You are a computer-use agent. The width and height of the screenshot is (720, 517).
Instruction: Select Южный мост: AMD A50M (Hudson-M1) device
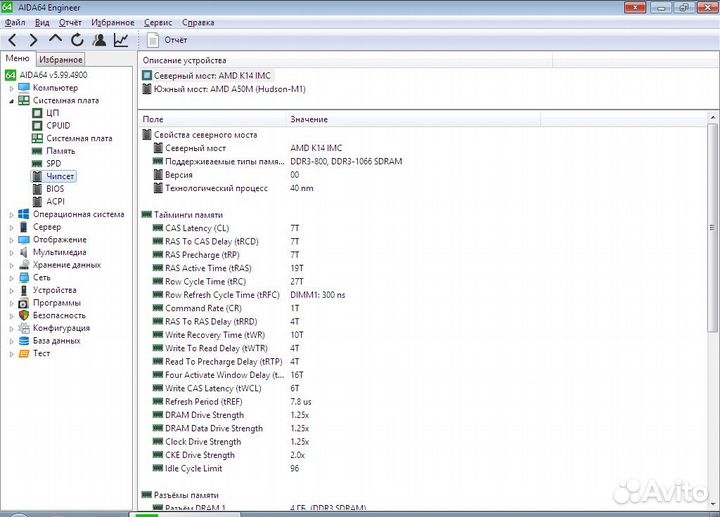224,89
